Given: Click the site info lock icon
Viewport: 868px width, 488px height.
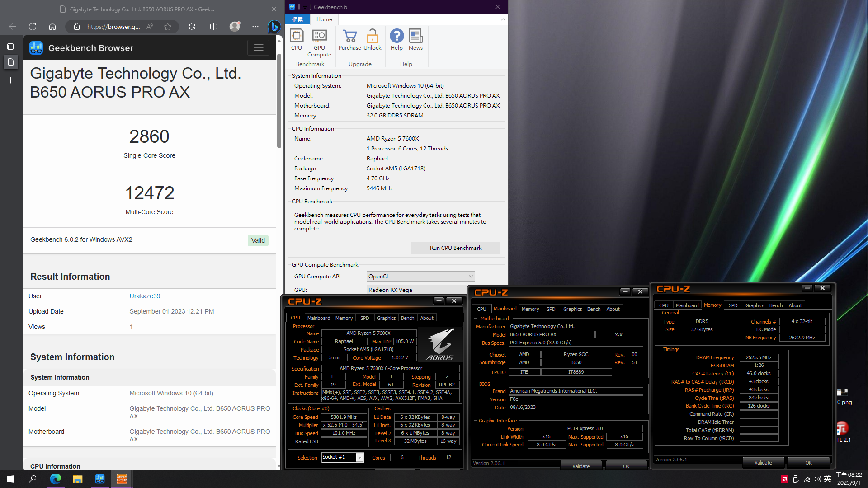Looking at the screenshot, I should click(77, 27).
